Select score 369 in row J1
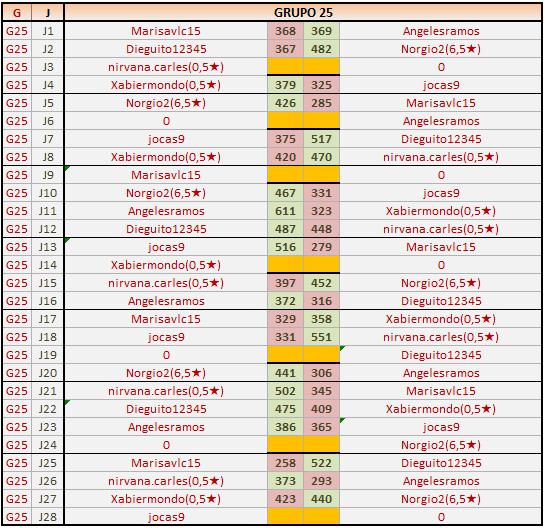This screenshot has width=545, height=528. tap(322, 31)
